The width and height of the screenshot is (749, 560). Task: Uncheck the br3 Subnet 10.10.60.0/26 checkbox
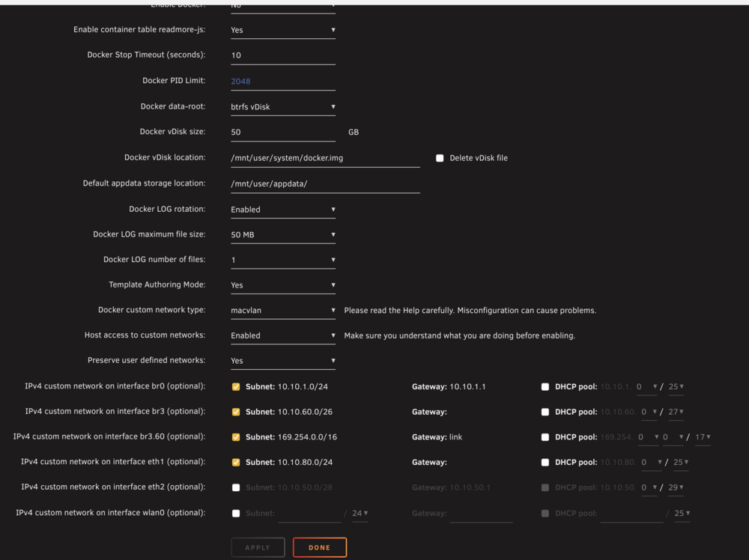[x=236, y=412]
